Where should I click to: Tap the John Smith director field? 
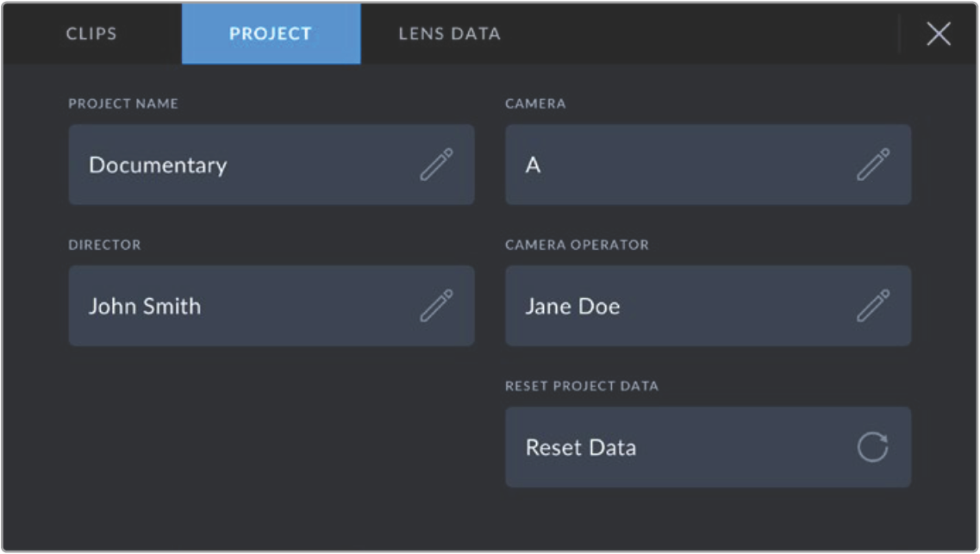point(241,306)
